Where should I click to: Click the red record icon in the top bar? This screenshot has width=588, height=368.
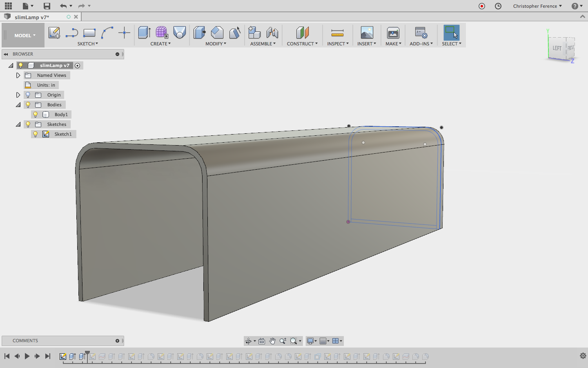(482, 6)
